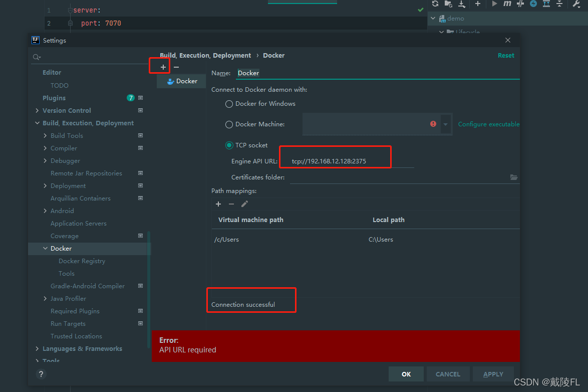
Task: Expand Android settings node
Action: [x=45, y=211]
